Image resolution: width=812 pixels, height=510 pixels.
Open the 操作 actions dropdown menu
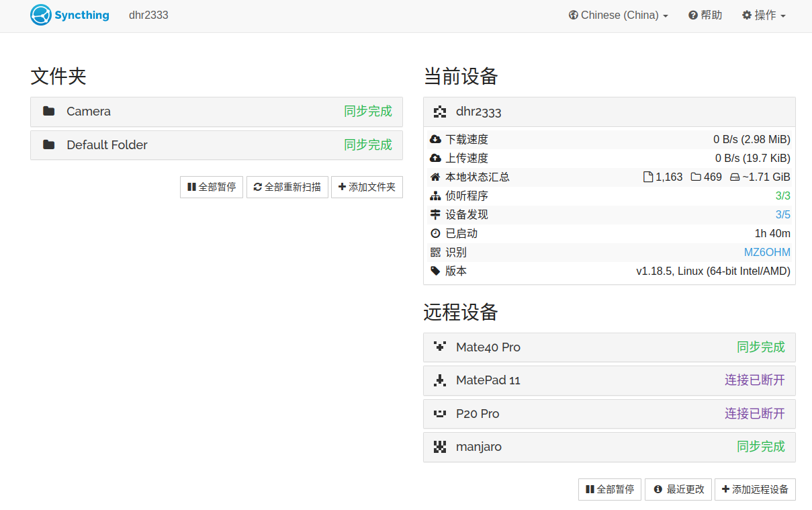click(x=764, y=15)
